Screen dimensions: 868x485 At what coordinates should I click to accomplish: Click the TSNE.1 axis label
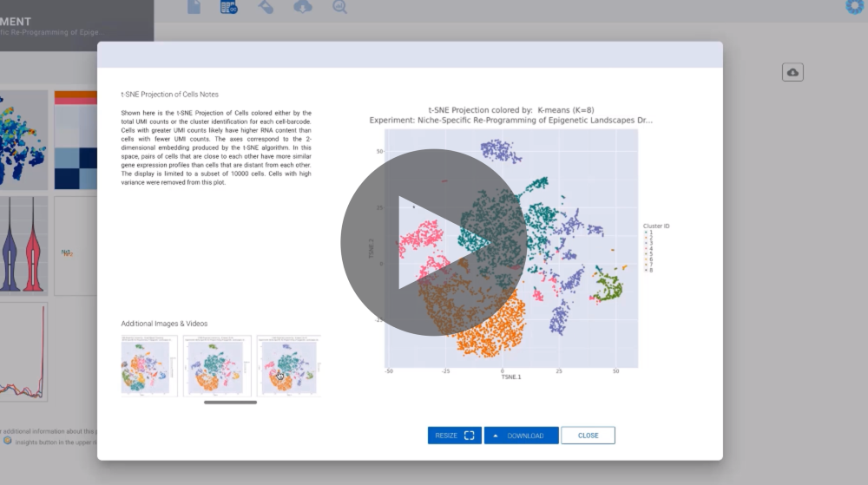(511, 377)
